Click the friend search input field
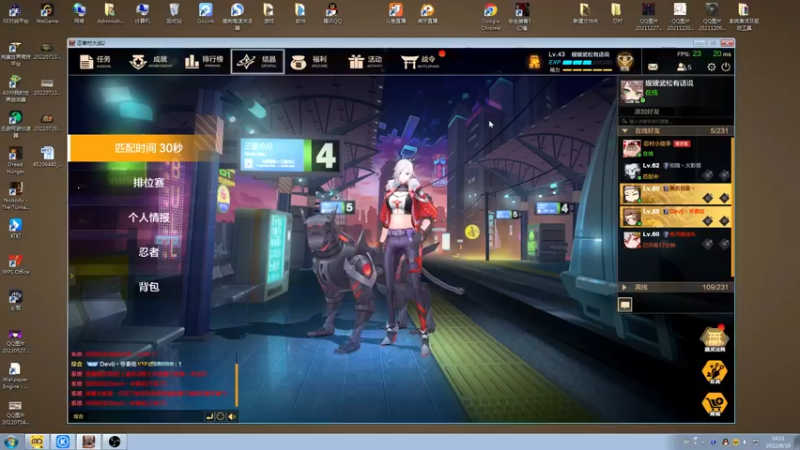Viewport: 800px width, 450px height. click(x=676, y=121)
